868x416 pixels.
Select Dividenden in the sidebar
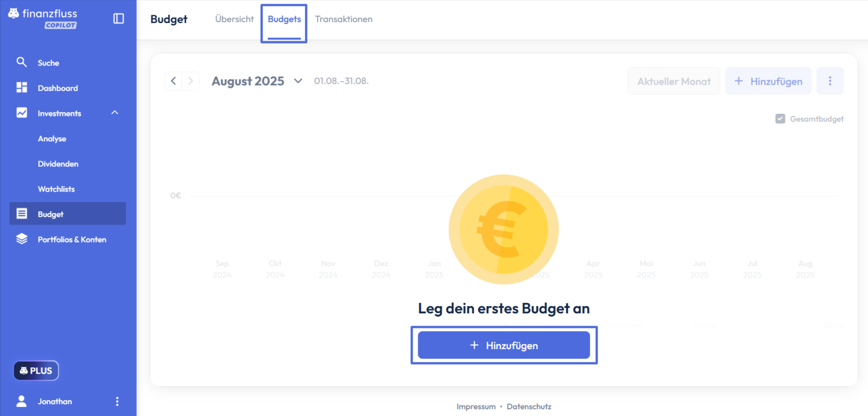[58, 164]
